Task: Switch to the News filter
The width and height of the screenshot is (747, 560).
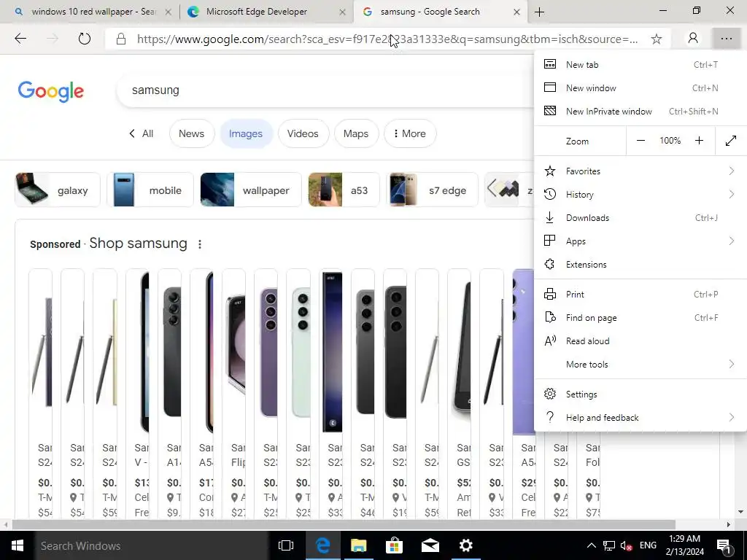Action: (192, 134)
